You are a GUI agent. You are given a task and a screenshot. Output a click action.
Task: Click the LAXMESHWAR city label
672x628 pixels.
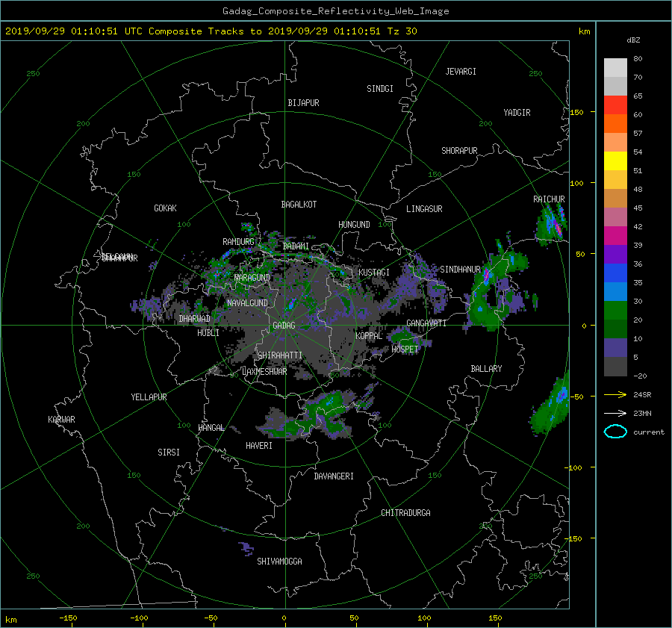coord(264,372)
